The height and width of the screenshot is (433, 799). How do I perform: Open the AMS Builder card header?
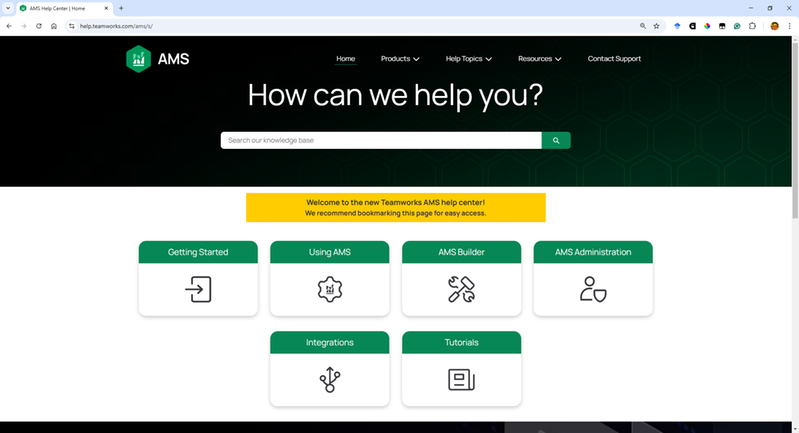pyautogui.click(x=461, y=252)
